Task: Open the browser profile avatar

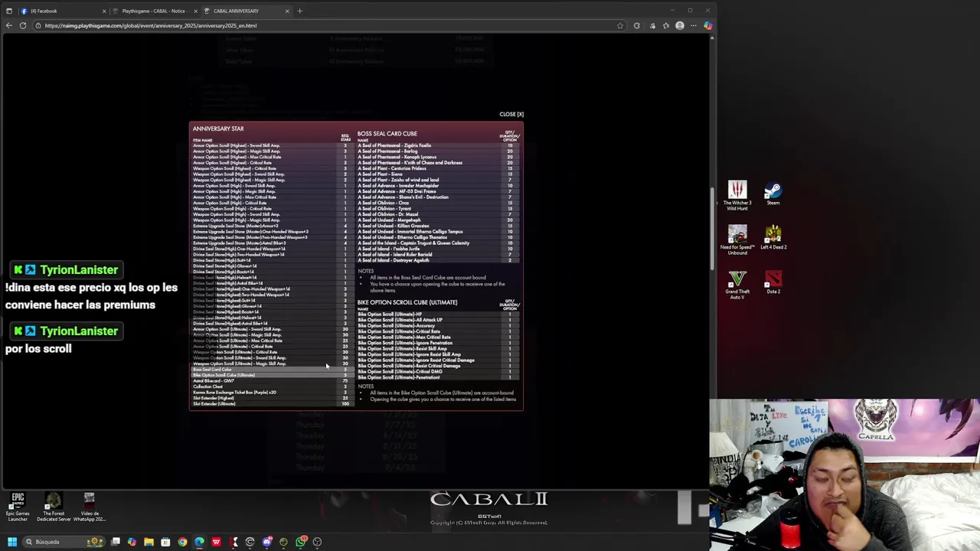Action: point(679,25)
